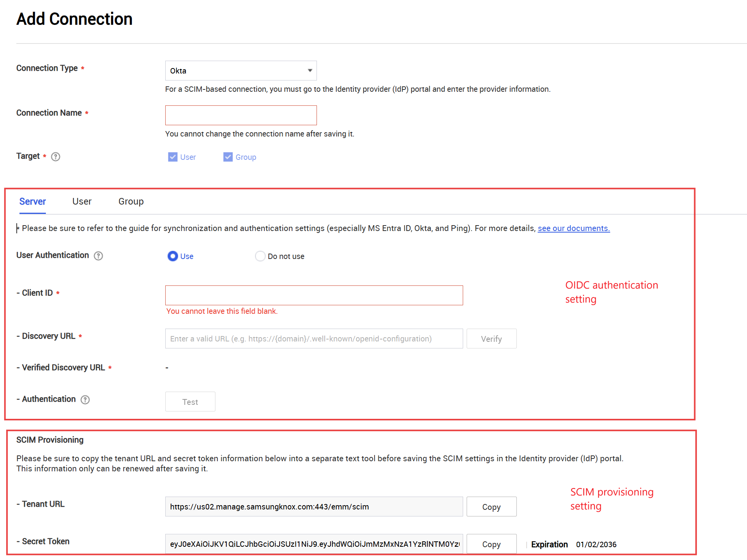Open the Connection Type dropdown showing Okta

click(x=241, y=70)
